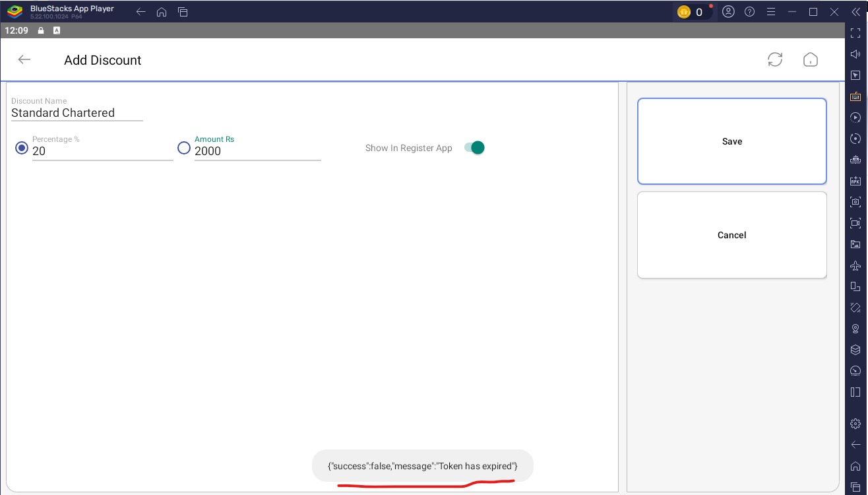The image size is (868, 495).
Task: Click the shake device icon in sidebar
Action: (x=855, y=308)
